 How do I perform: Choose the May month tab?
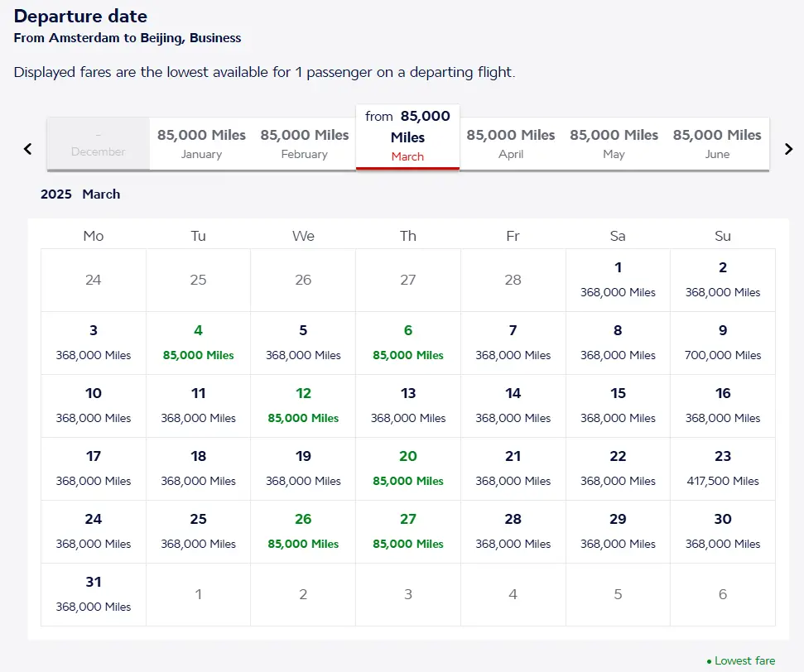[x=614, y=143]
